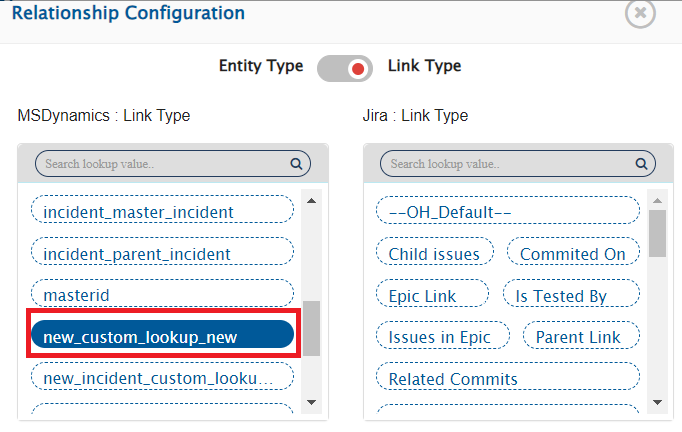Select --OH_Default-- Jira link type
Image resolution: width=682 pixels, height=432 pixels.
tap(507, 211)
